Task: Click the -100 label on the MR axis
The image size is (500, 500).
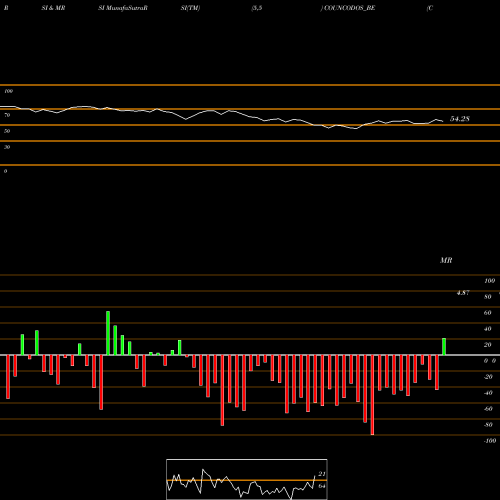Action: (490, 441)
